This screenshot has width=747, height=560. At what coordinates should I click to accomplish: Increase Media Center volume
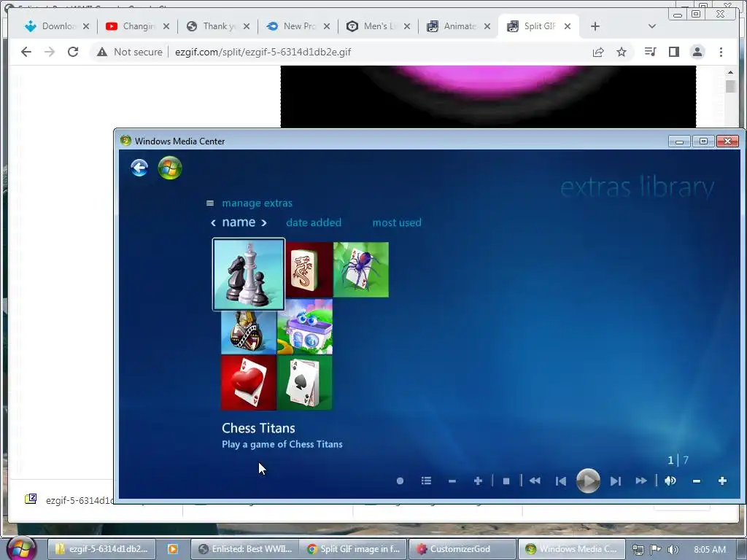tap(722, 481)
